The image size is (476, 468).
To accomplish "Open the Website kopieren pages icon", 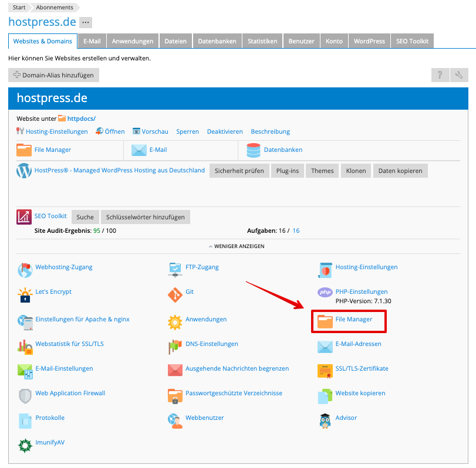I will click(x=325, y=396).
